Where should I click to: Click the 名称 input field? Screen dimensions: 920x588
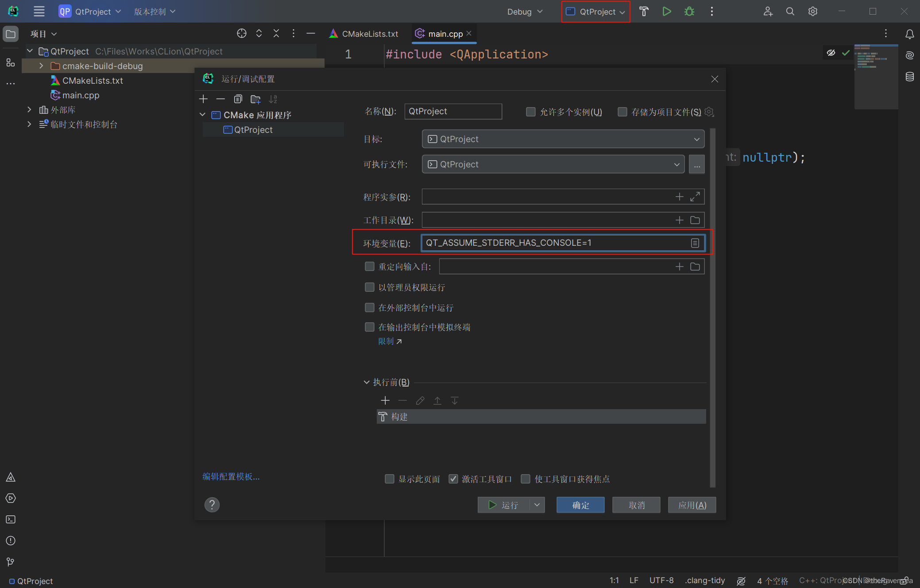453,112
